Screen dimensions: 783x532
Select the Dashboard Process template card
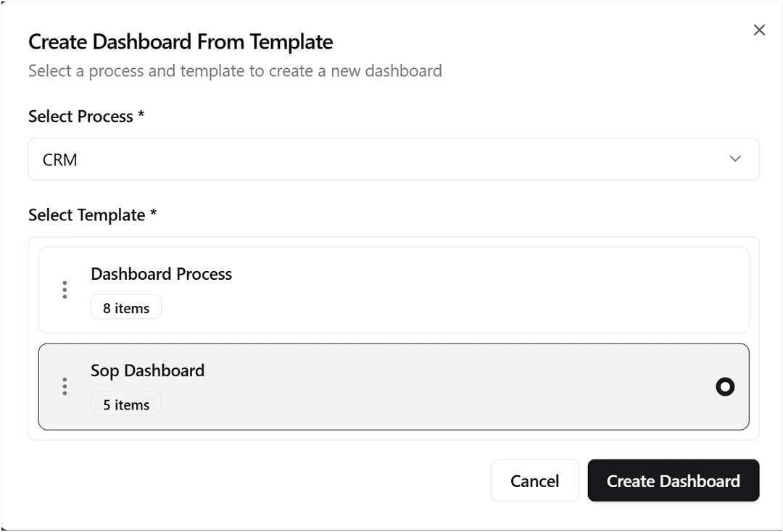(393, 290)
